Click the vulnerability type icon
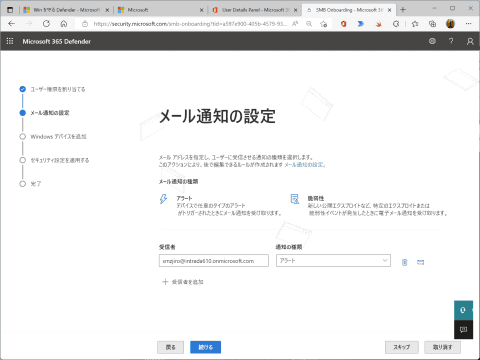The width and height of the screenshot is (480, 360). (x=295, y=199)
